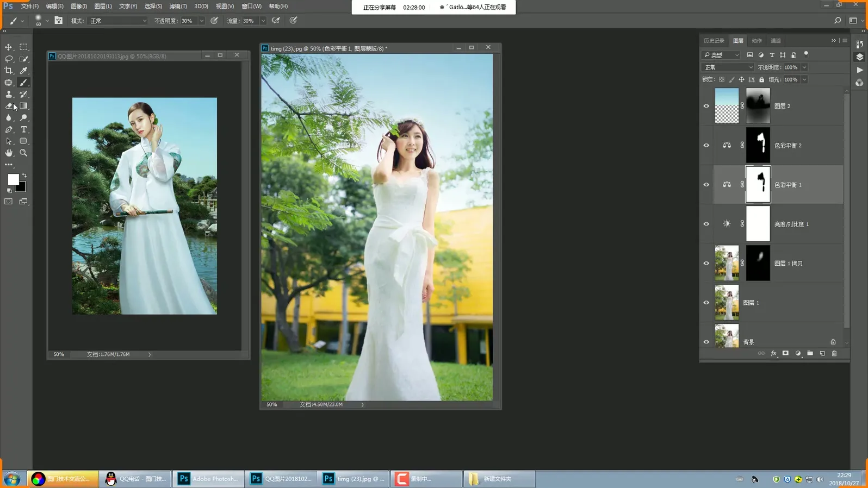Screen dimensions: 868x488
Task: Switch to timing (23).jpg taskbar window
Action: pyautogui.click(x=354, y=479)
